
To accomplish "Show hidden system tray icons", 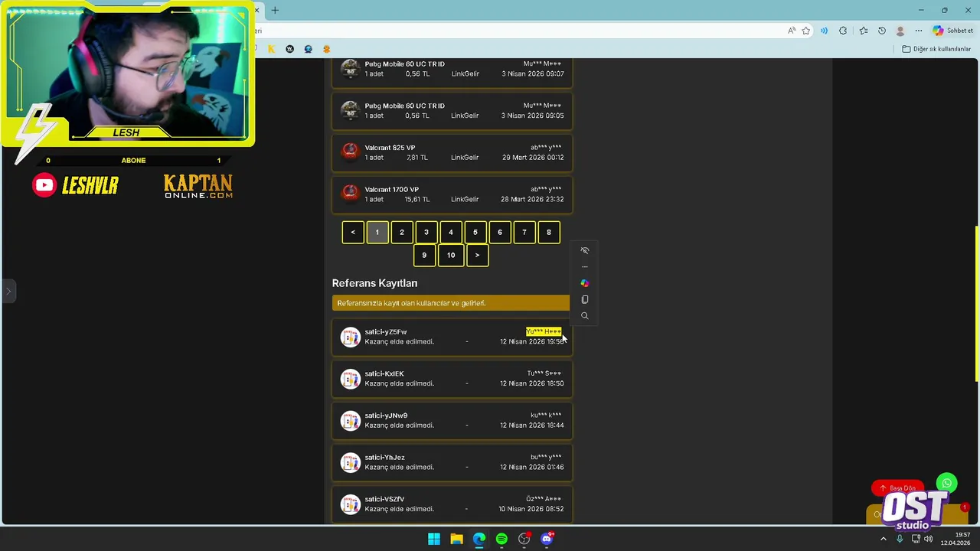I will [x=884, y=539].
